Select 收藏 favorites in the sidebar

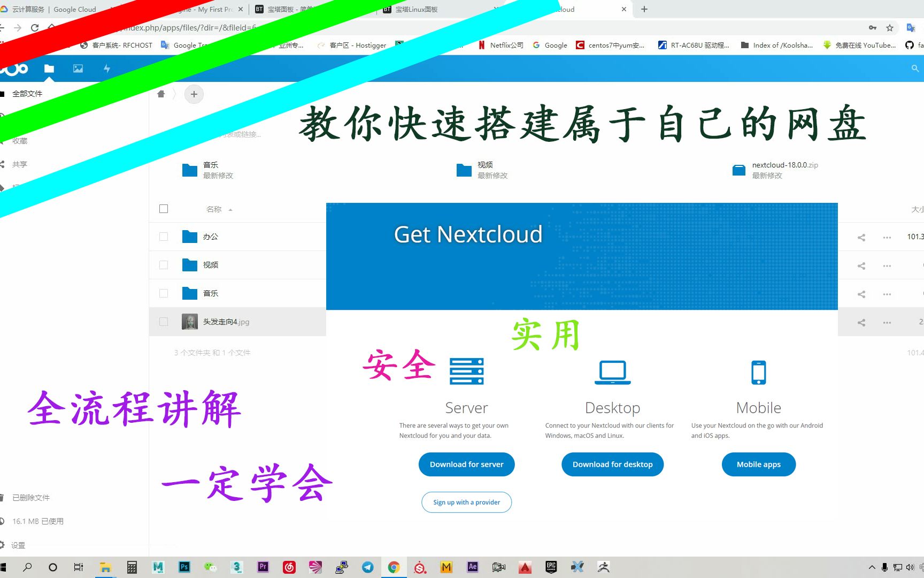[20, 141]
